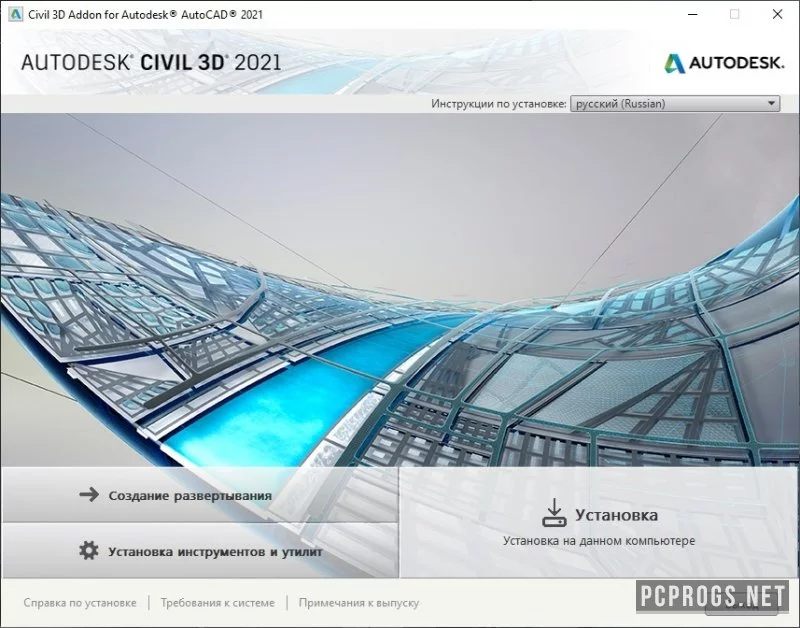The image size is (800, 628).
Task: Click the Установка на данном компьютере text
Action: point(599,540)
